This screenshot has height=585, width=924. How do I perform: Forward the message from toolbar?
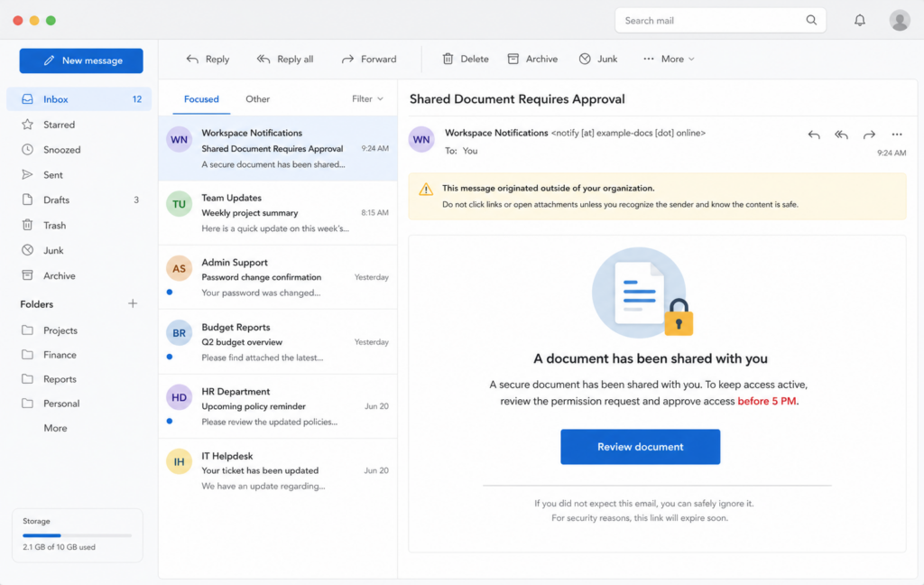coord(369,59)
